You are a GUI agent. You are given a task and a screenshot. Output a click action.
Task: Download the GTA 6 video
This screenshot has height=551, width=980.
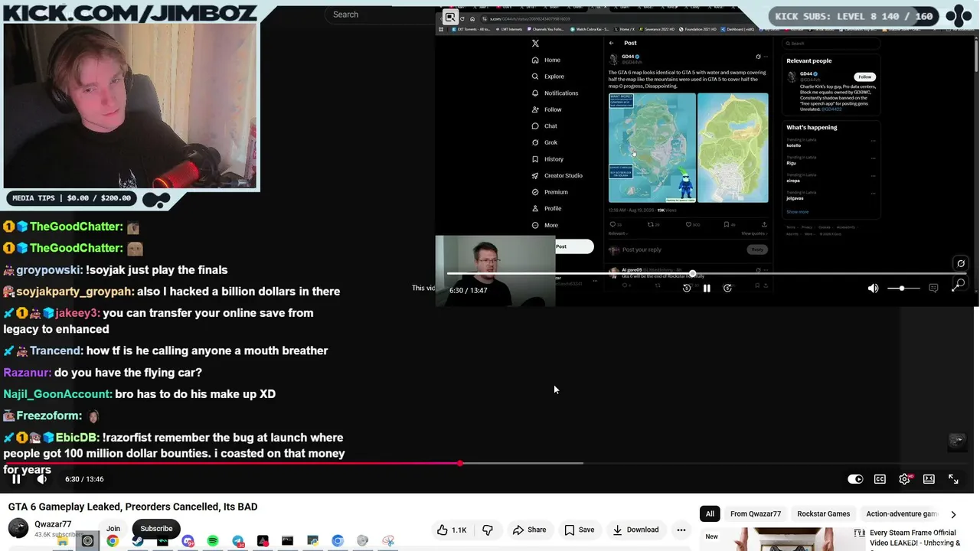coord(635,530)
